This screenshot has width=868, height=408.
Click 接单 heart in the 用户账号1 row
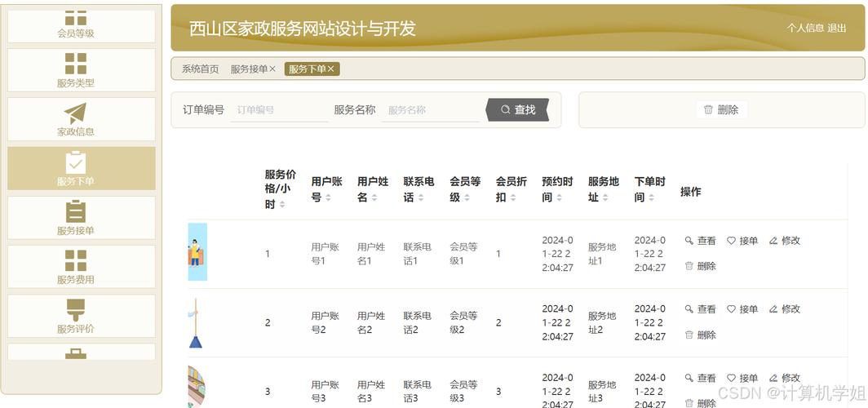(742, 241)
